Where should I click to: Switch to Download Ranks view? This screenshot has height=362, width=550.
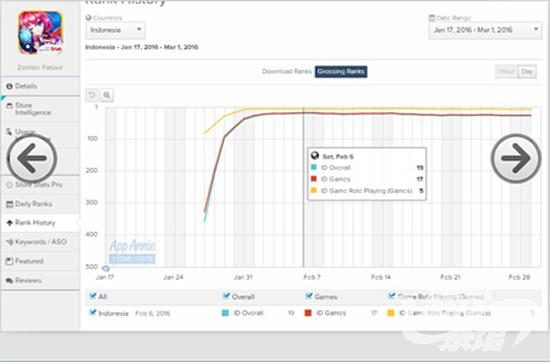(x=287, y=72)
